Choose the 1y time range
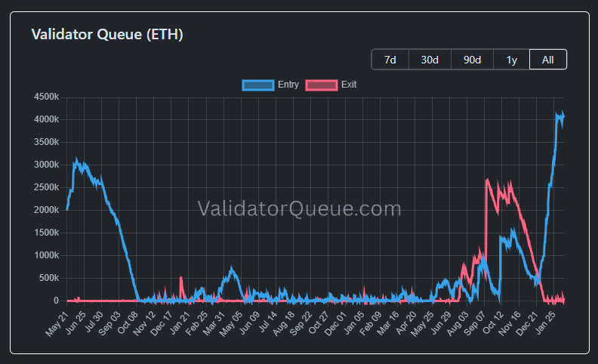 [x=511, y=60]
